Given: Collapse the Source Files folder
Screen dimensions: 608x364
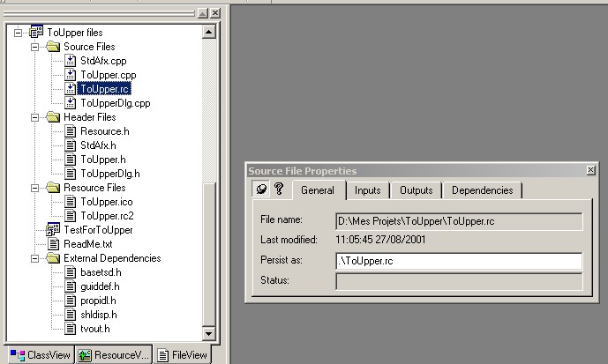Looking at the screenshot, I should [x=35, y=47].
